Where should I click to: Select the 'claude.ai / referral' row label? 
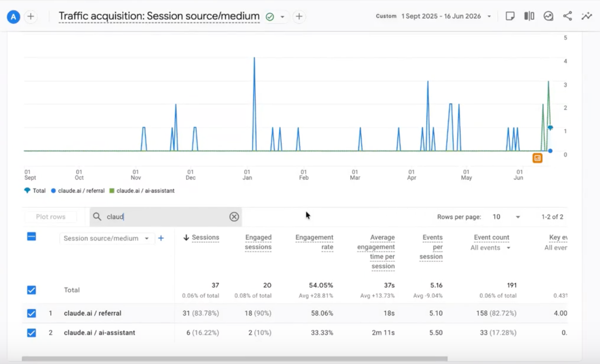click(x=93, y=313)
